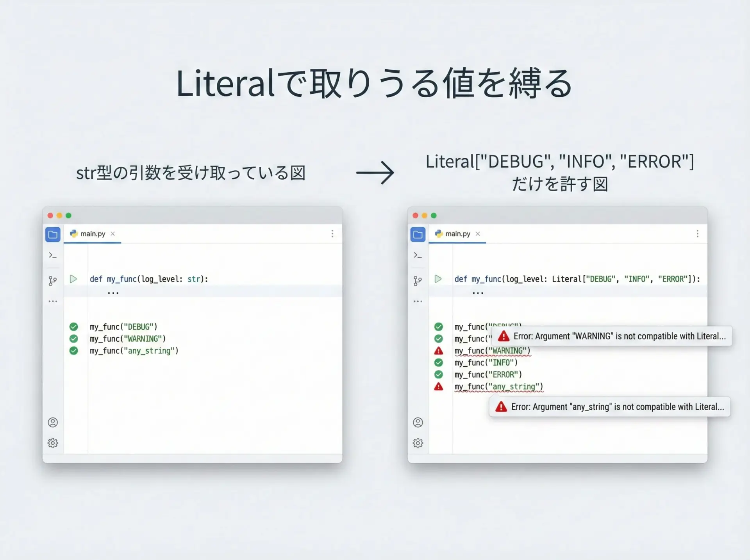Click git branch icon in left window
Image resolution: width=750 pixels, height=560 pixels.
[x=53, y=281]
